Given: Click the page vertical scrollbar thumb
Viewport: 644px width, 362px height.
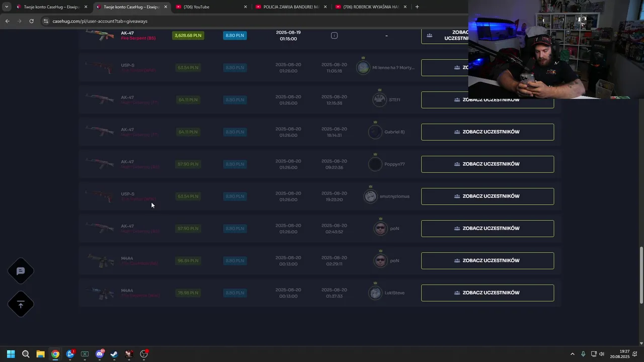Looking at the screenshot, I should 641,275.
